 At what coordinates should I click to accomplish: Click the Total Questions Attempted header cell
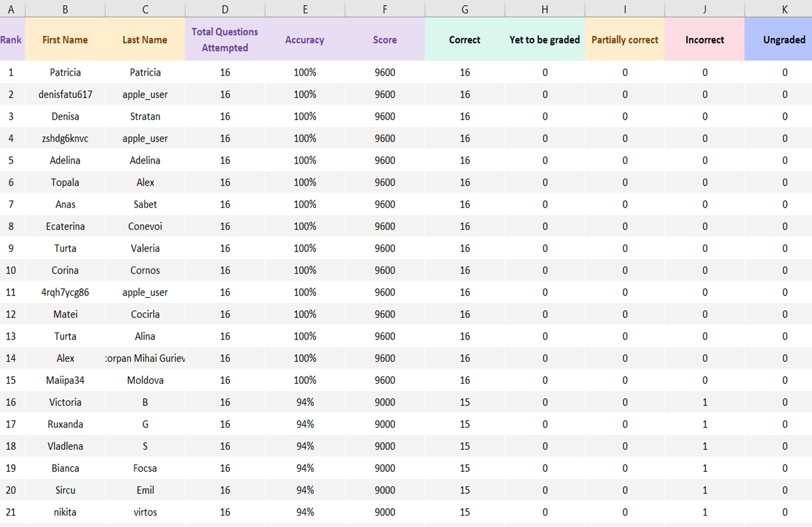pyautogui.click(x=225, y=40)
